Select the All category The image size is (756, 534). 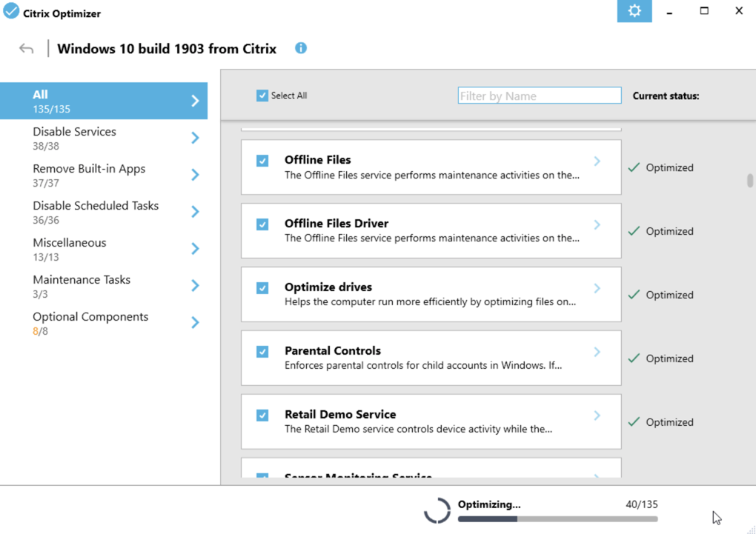(104, 101)
